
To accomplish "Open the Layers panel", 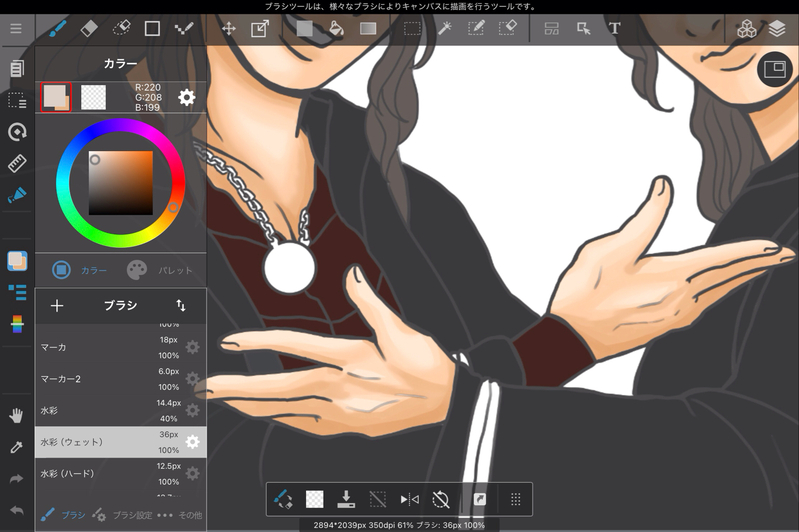I will click(x=777, y=29).
